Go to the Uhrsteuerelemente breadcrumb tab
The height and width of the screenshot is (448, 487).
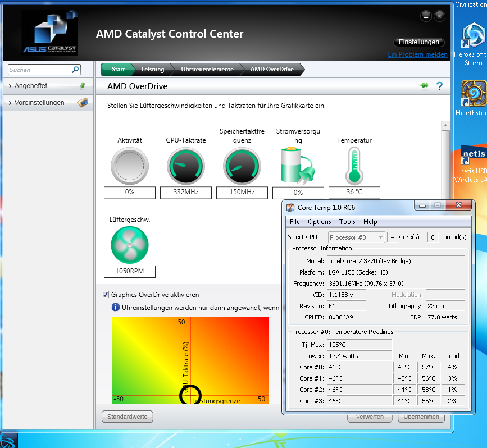[207, 69]
